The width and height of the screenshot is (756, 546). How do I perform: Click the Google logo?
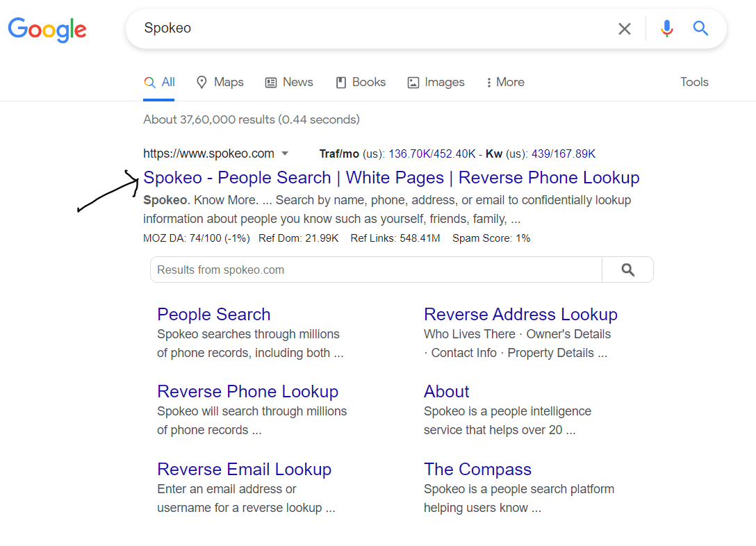point(47,29)
